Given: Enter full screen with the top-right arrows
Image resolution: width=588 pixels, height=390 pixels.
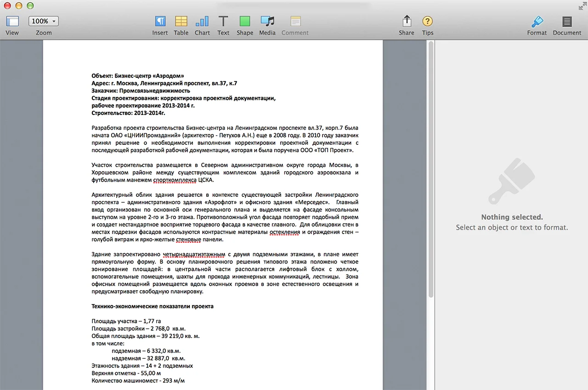Looking at the screenshot, I should pos(582,6).
